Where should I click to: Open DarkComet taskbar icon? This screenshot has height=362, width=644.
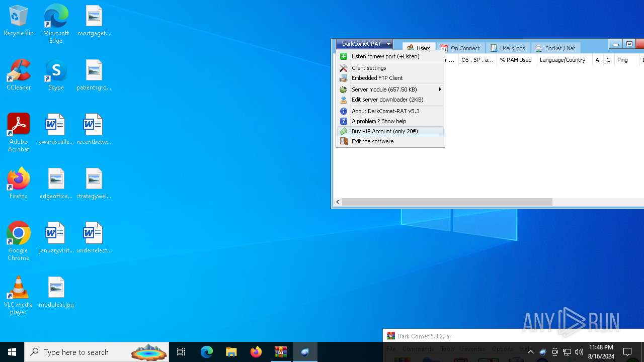click(305, 352)
